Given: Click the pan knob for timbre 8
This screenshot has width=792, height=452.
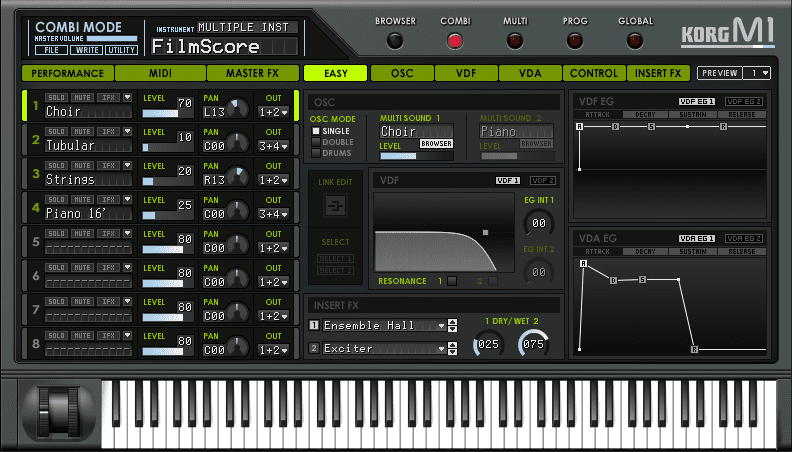Looking at the screenshot, I should pyautogui.click(x=238, y=346).
